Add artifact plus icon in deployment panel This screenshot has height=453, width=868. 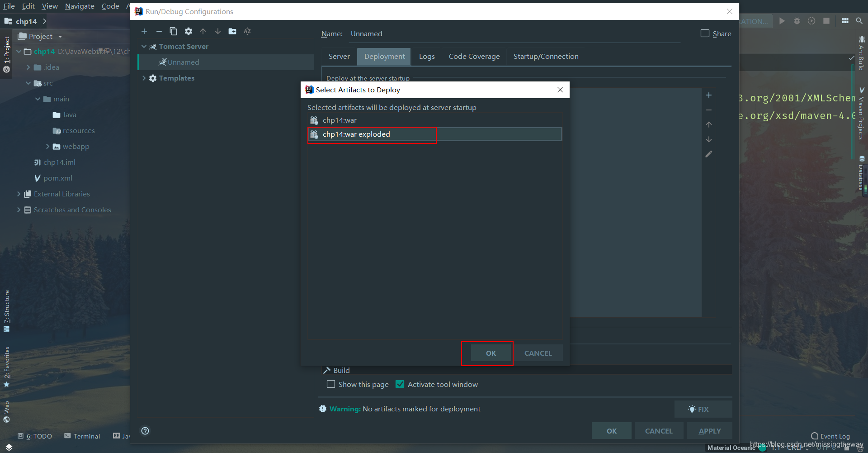click(x=709, y=95)
